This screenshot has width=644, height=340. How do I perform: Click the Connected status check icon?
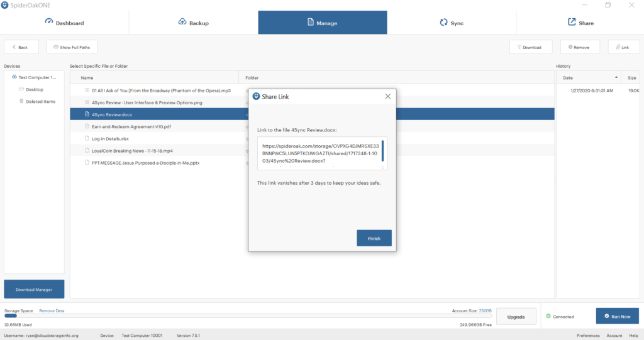(548, 315)
